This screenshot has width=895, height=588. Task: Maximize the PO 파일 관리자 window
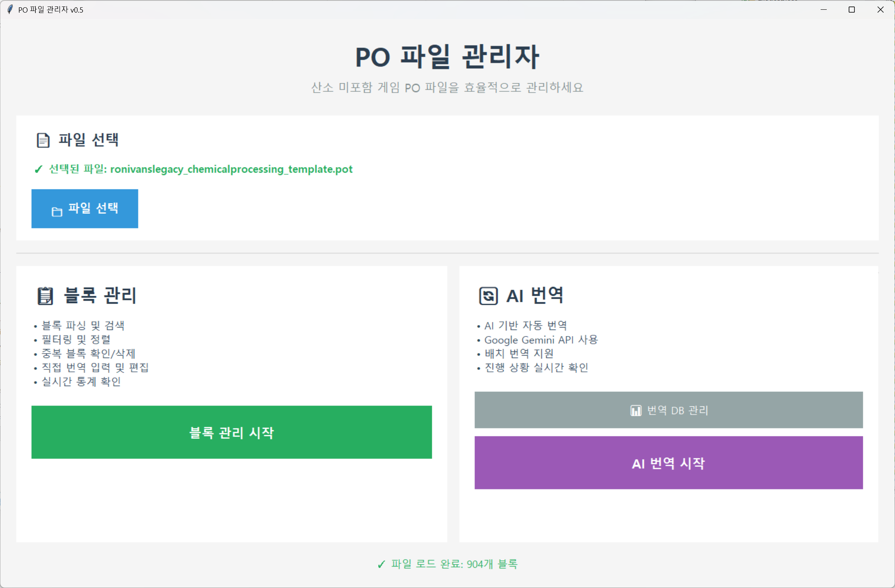click(852, 9)
